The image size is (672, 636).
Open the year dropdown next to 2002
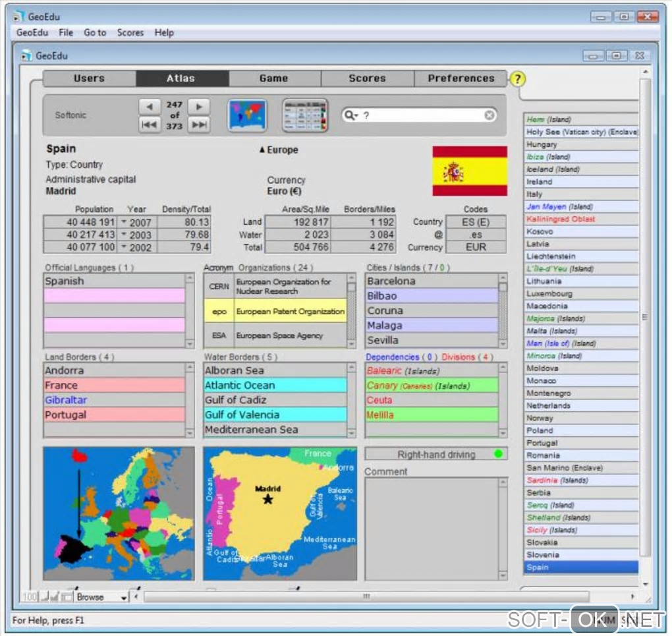(x=123, y=246)
